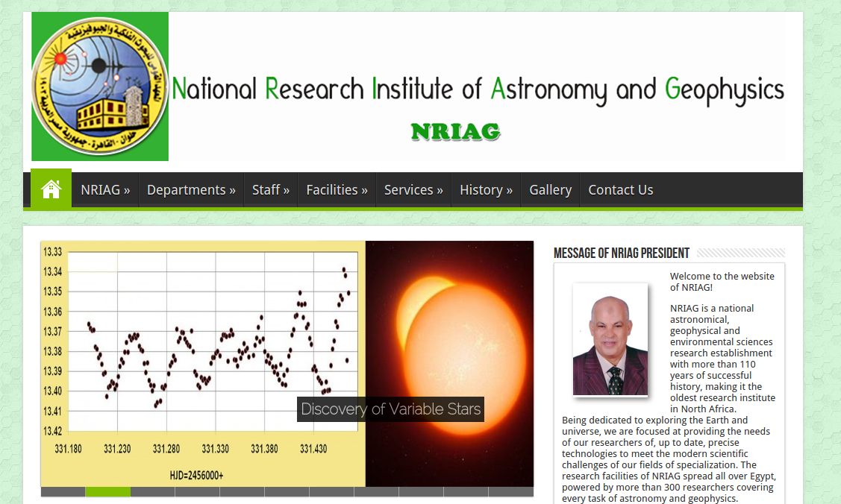Click the 'Welcome to the website of NRIAG!' text
841x504 pixels.
click(722, 282)
